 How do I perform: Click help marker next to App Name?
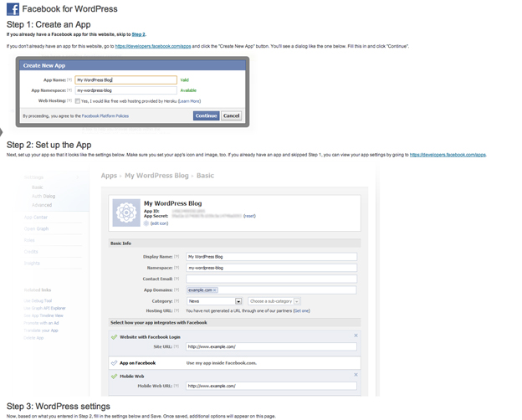pos(69,80)
